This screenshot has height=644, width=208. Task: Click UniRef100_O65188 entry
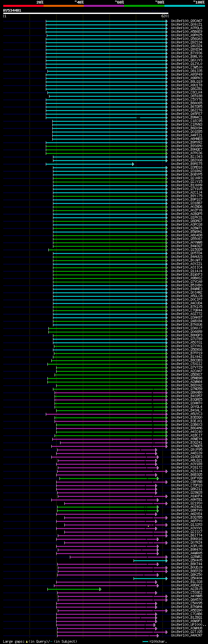pyautogui.click(x=187, y=96)
